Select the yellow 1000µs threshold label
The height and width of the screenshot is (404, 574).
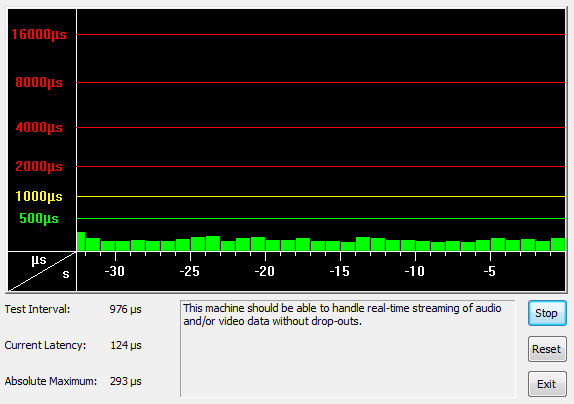coord(39,197)
